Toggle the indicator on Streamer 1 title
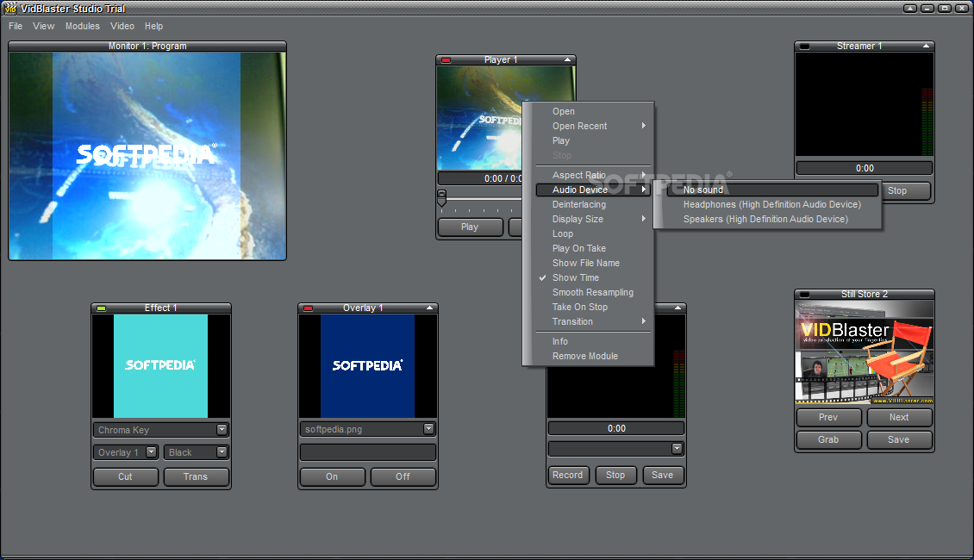 (x=804, y=47)
